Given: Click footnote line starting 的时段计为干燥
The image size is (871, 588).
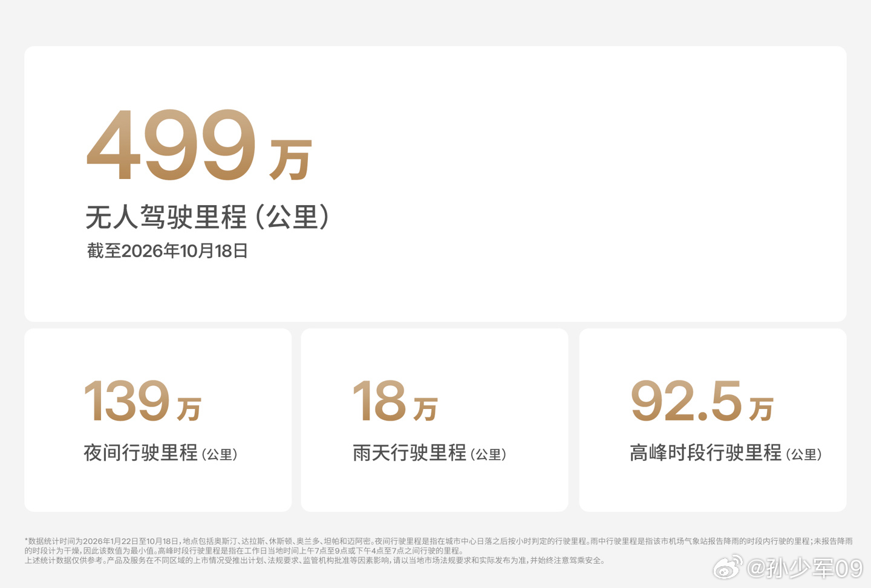Looking at the screenshot, I should (x=244, y=551).
